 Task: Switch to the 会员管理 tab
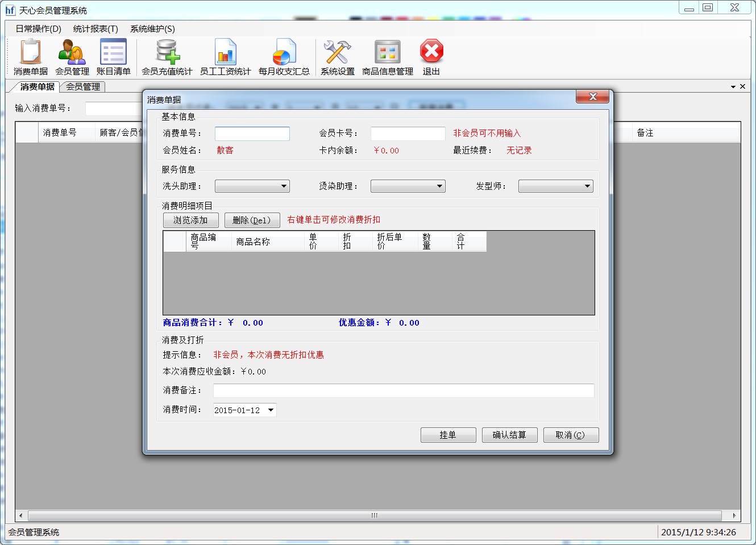point(83,86)
